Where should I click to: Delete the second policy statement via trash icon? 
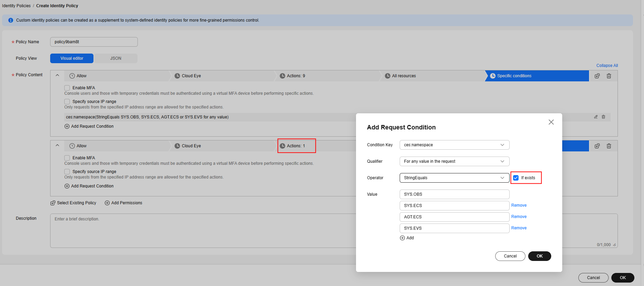[609, 146]
